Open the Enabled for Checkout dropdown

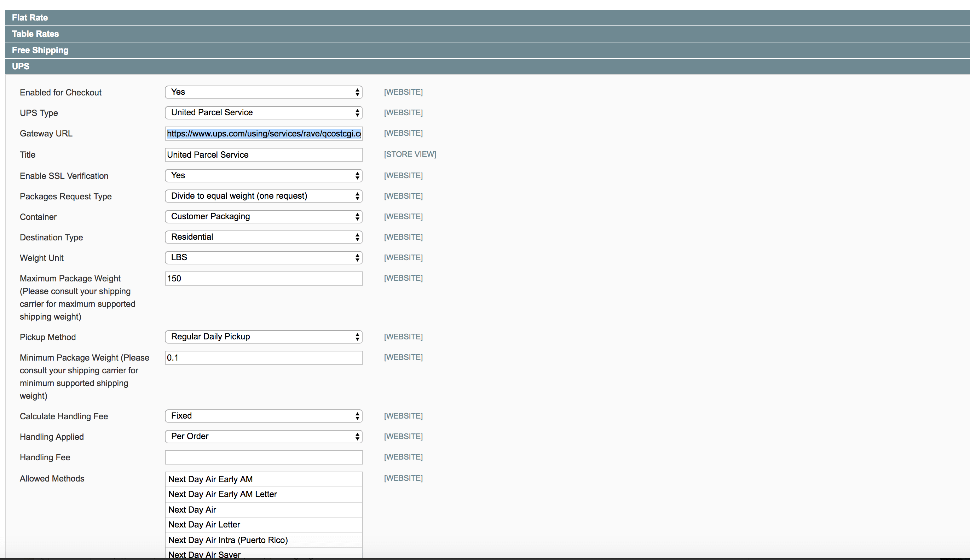pos(264,92)
